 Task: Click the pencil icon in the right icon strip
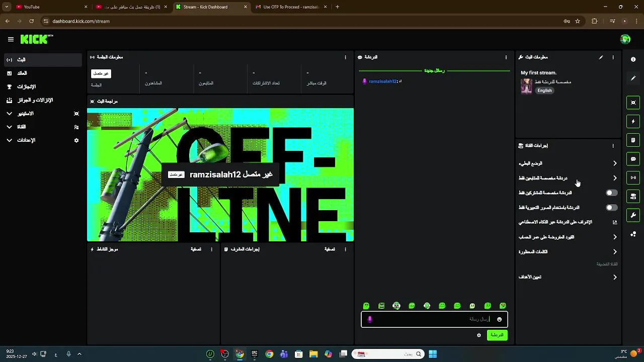tap(633, 78)
